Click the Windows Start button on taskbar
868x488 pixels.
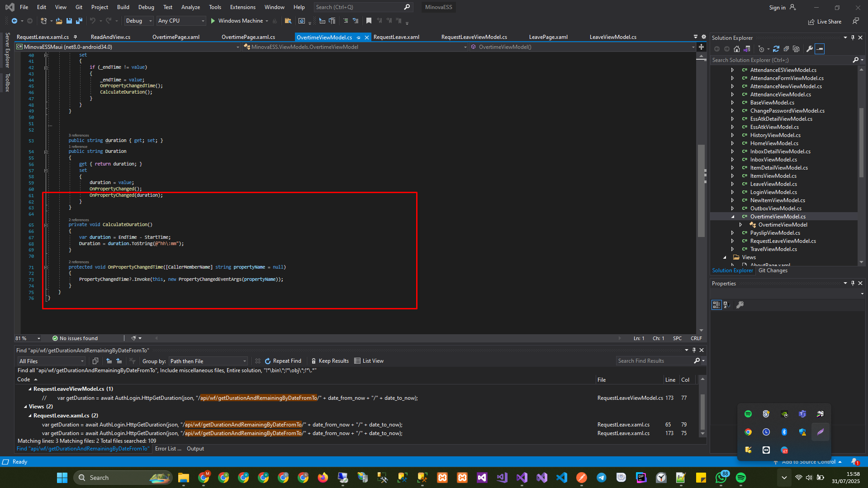coord(62,478)
